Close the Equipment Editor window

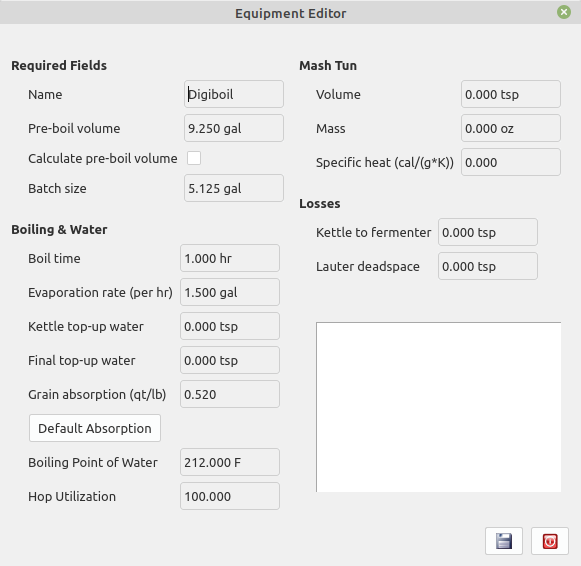tap(564, 12)
